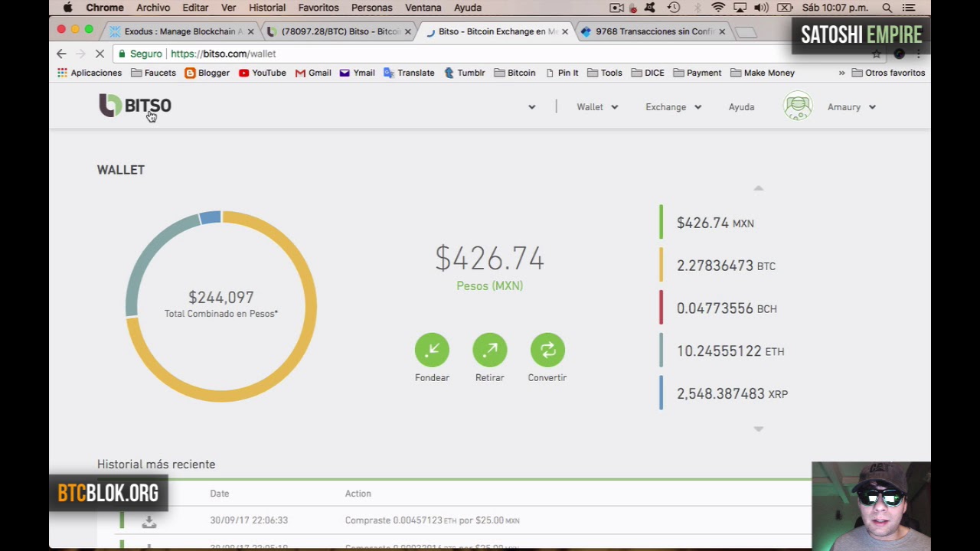The image size is (980, 551).
Task: Open the Pin It bookmark
Action: [561, 73]
